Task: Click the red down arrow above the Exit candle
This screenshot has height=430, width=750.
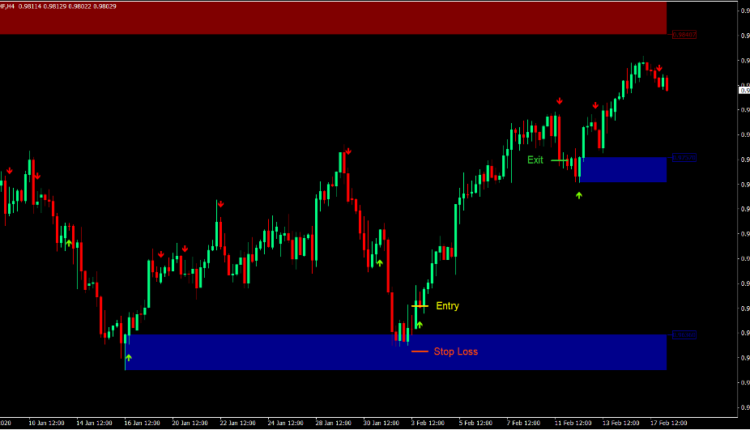Action: click(559, 101)
